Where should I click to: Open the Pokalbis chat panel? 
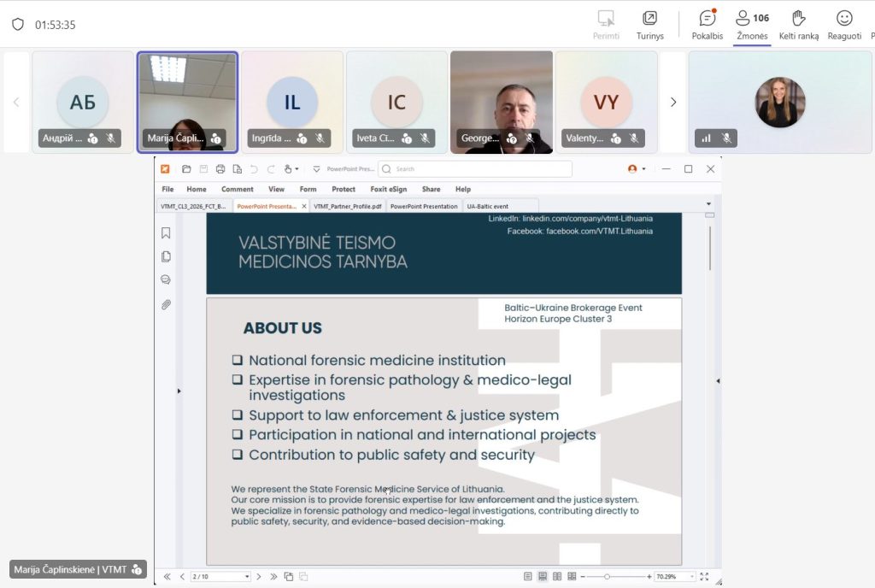(x=707, y=24)
